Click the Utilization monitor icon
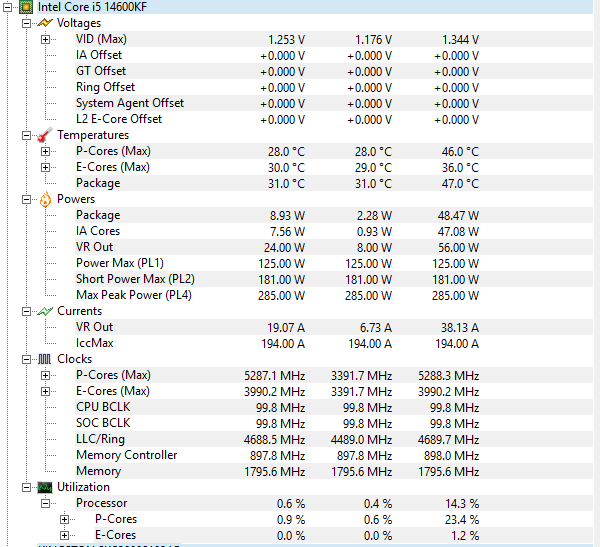This screenshot has width=600, height=547. tap(45, 487)
